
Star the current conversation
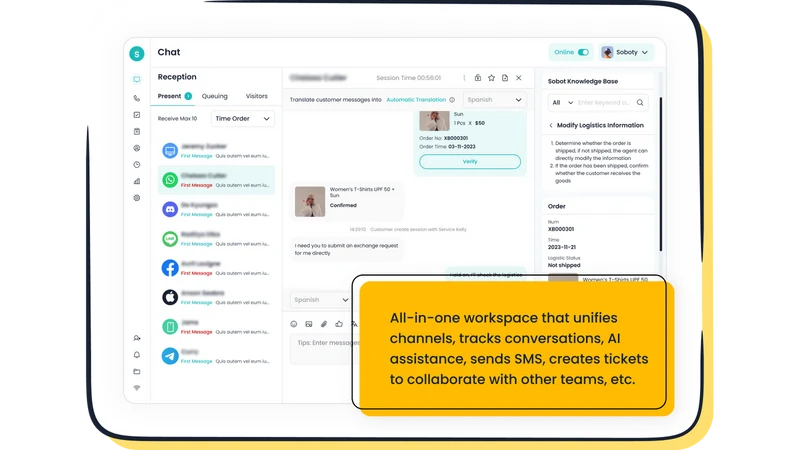(491, 78)
